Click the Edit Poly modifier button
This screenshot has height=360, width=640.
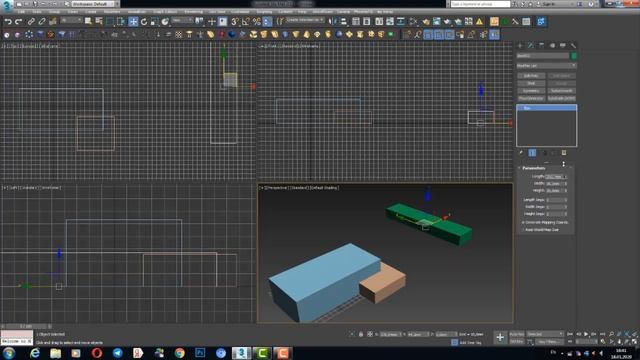[x=531, y=76]
